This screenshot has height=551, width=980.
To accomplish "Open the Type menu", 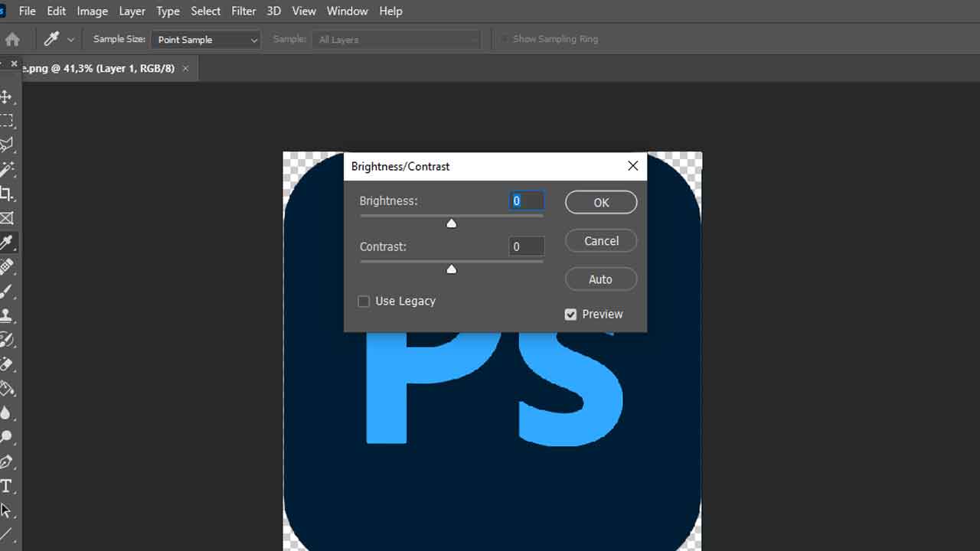I will 168,11.
